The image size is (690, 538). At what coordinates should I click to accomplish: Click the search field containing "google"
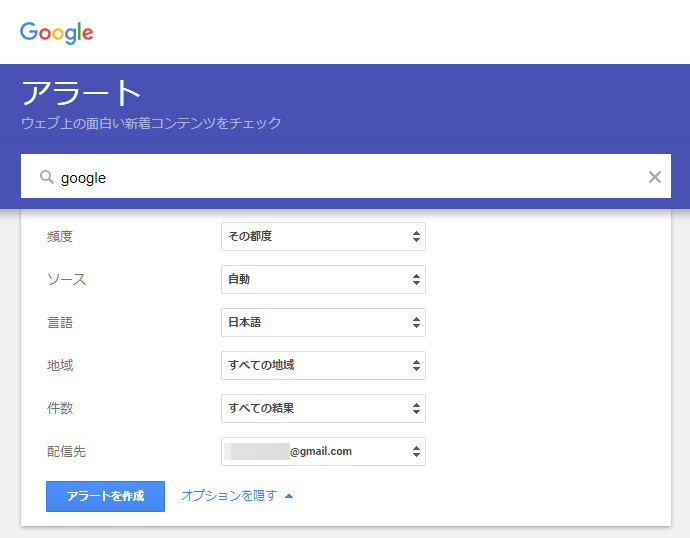point(340,177)
